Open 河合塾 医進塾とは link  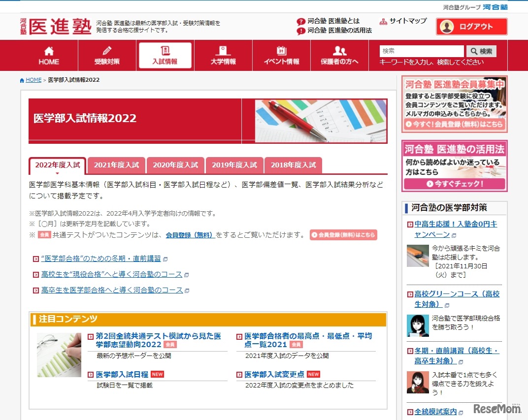pos(333,21)
